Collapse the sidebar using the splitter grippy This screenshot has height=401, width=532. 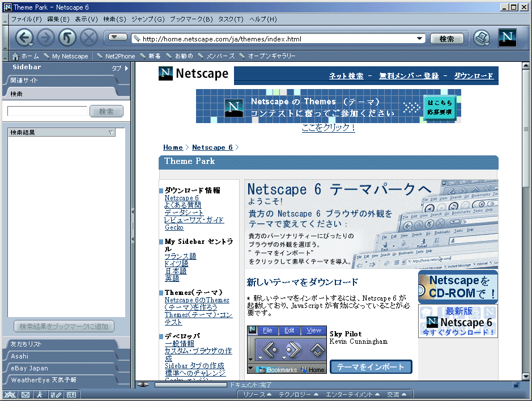(133, 226)
